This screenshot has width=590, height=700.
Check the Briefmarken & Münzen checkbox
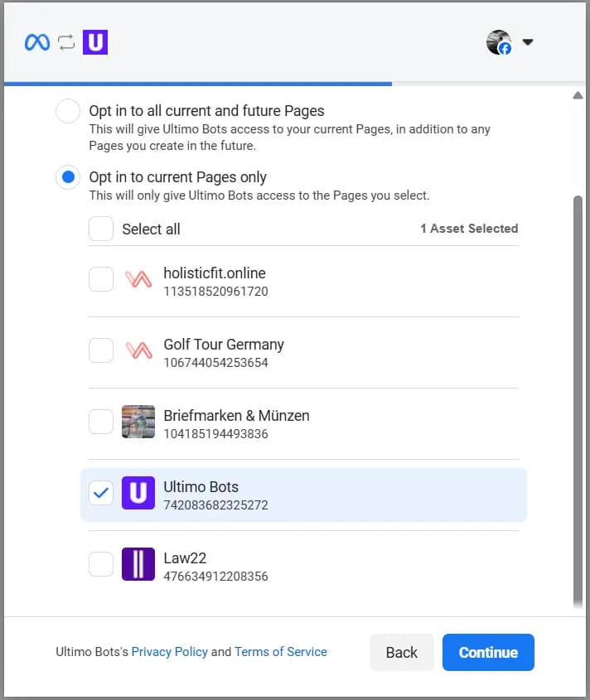(101, 422)
